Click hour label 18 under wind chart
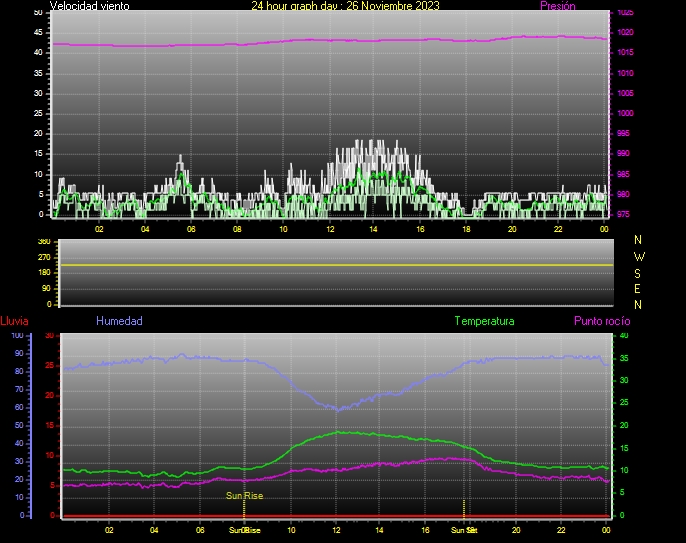This screenshot has width=686, height=543. click(x=466, y=229)
